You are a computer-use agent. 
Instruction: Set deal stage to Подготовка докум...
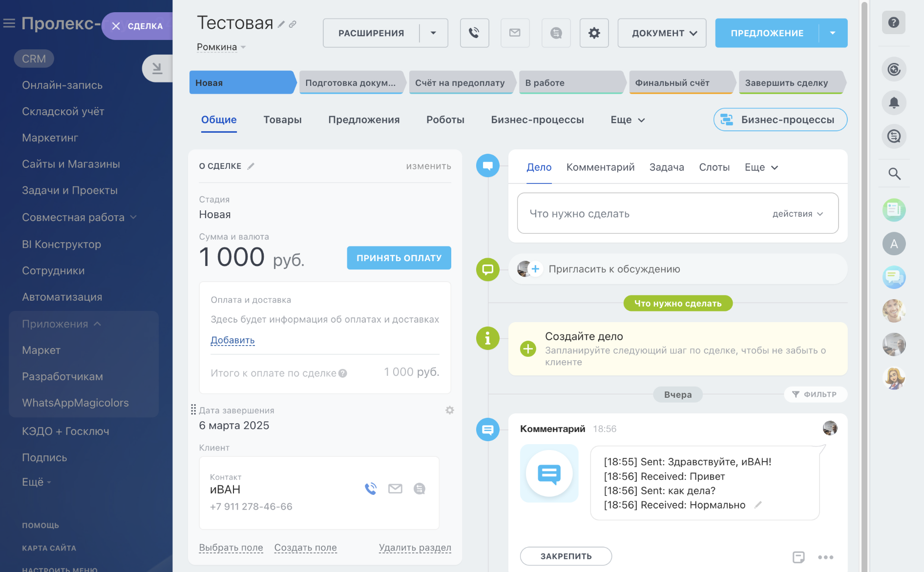pos(351,82)
